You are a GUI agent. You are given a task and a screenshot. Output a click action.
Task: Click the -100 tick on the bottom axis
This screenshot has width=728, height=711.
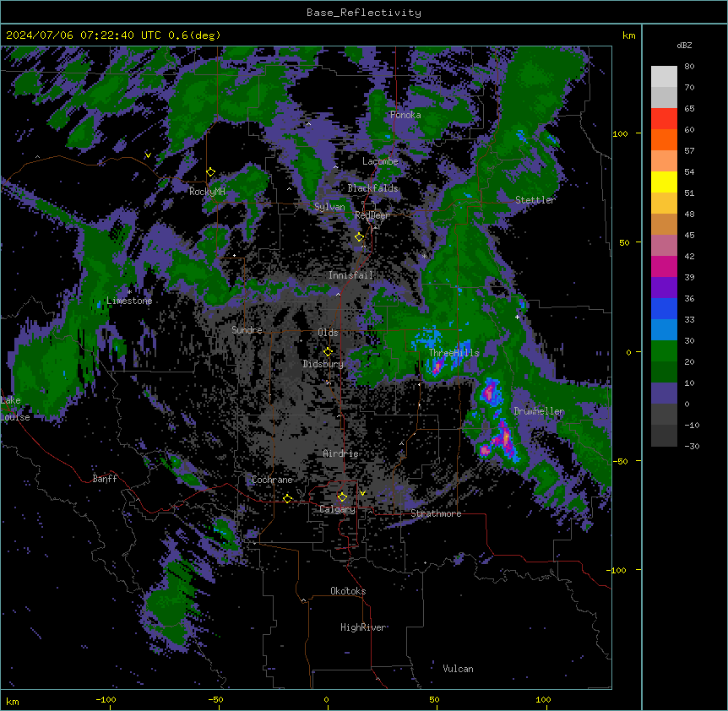click(x=106, y=699)
